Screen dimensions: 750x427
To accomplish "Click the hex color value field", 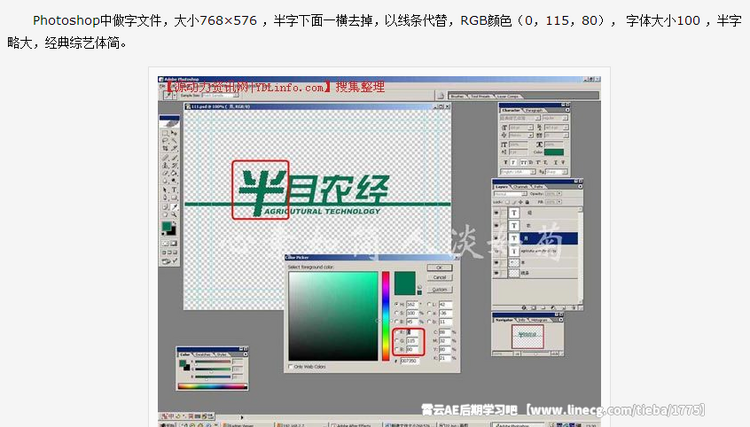I will click(409, 361).
